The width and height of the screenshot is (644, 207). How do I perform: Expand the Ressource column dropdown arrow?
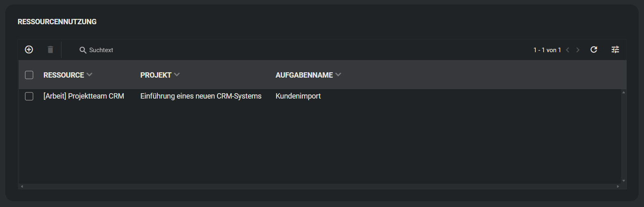coord(89,75)
